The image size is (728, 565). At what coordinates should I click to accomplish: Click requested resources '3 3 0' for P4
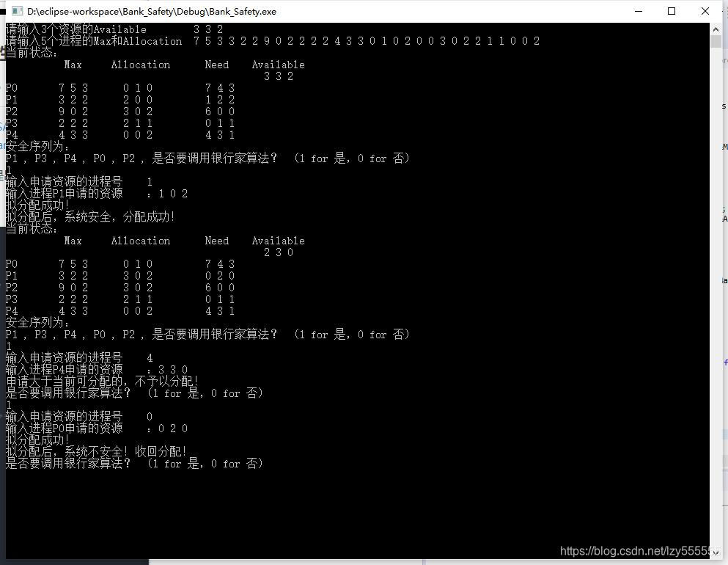pos(173,369)
